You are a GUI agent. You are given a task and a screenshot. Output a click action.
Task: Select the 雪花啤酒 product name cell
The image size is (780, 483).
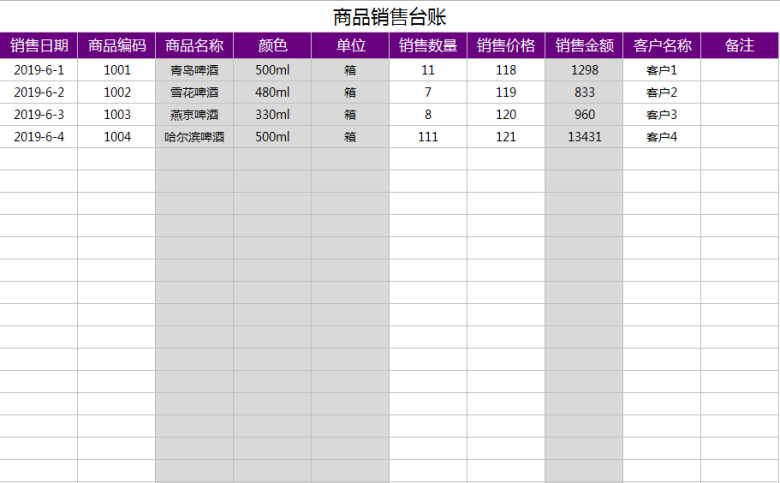point(195,93)
